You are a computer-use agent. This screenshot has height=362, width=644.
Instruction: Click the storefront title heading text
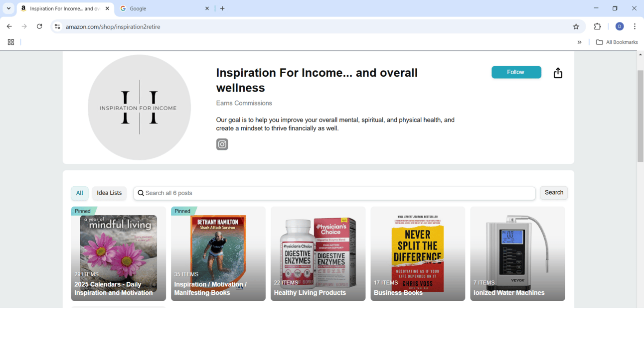tap(317, 80)
